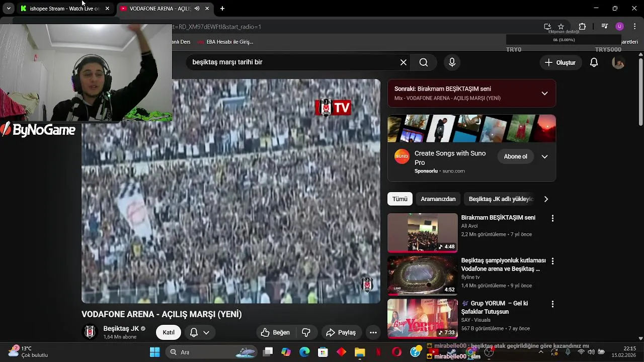Click the Suno channel round logo
This screenshot has height=362, width=644.
pos(401,156)
